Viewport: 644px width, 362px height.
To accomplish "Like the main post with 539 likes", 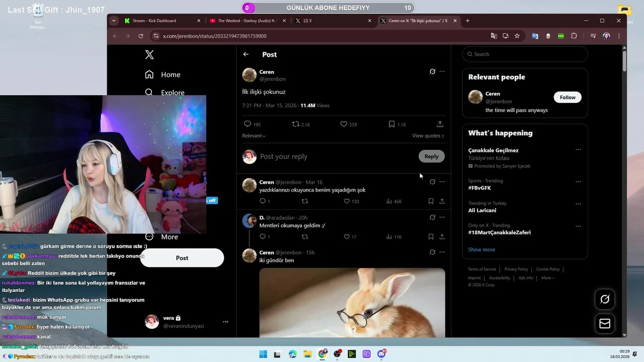I will pos(344,124).
